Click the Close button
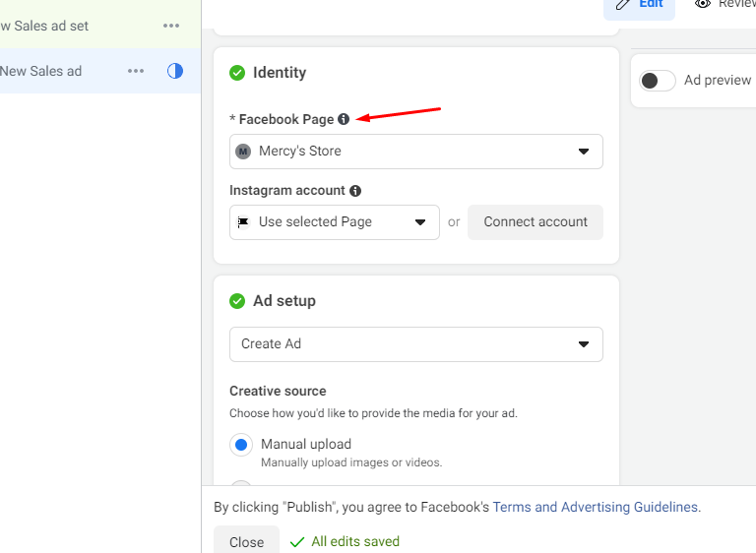Image resolution: width=756 pixels, height=553 pixels. tap(246, 541)
